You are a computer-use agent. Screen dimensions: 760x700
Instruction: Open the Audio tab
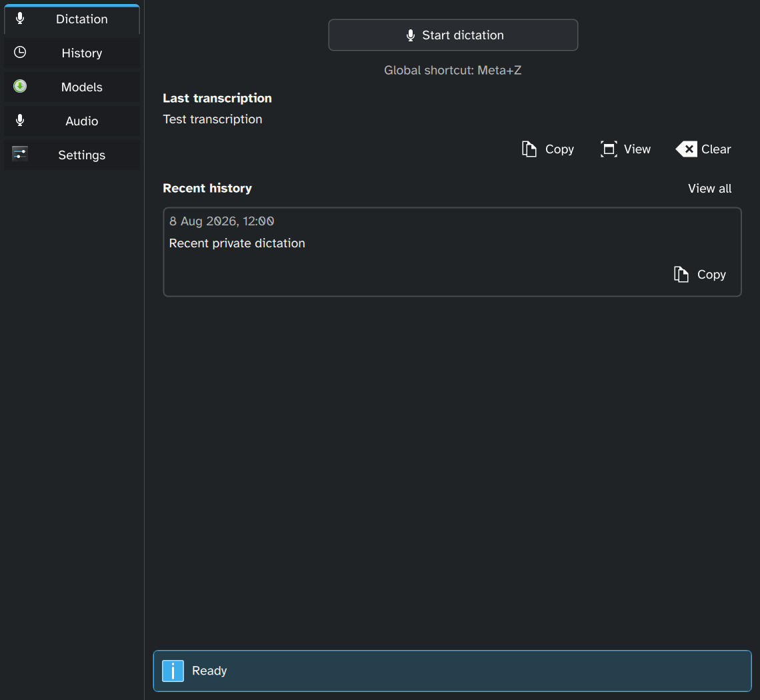coord(72,121)
